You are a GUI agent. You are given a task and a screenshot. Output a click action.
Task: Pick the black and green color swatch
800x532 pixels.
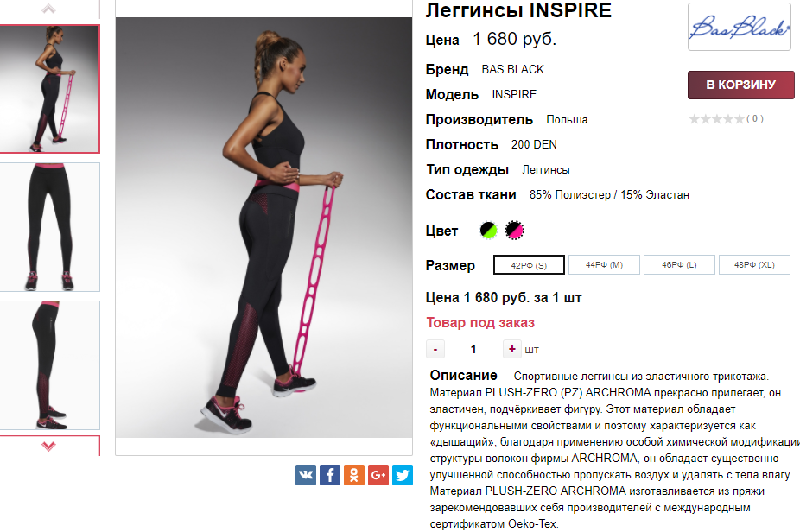(489, 230)
